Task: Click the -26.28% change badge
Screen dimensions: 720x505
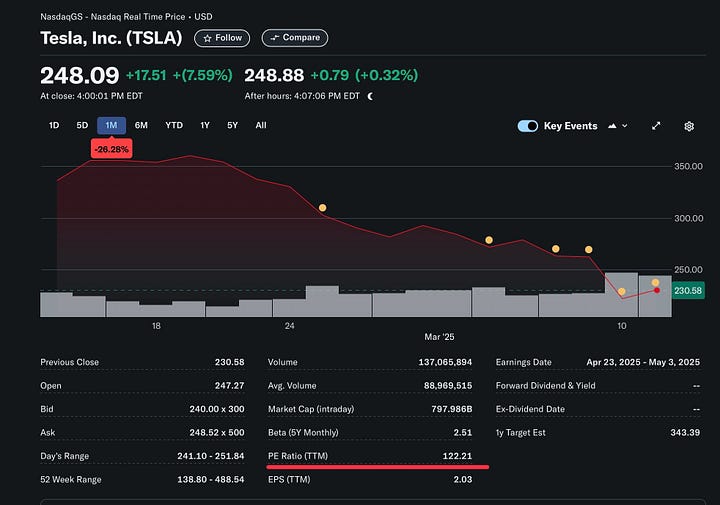Action: pos(112,149)
